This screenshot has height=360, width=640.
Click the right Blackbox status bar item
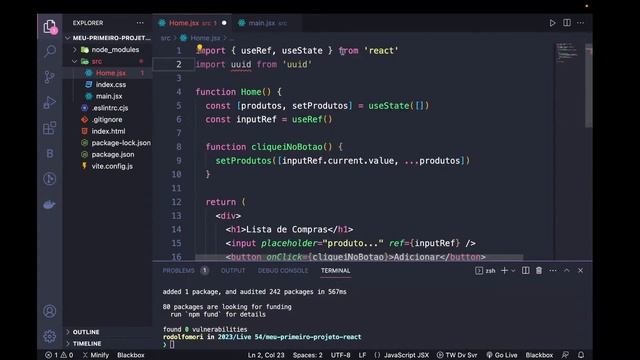coord(539,355)
